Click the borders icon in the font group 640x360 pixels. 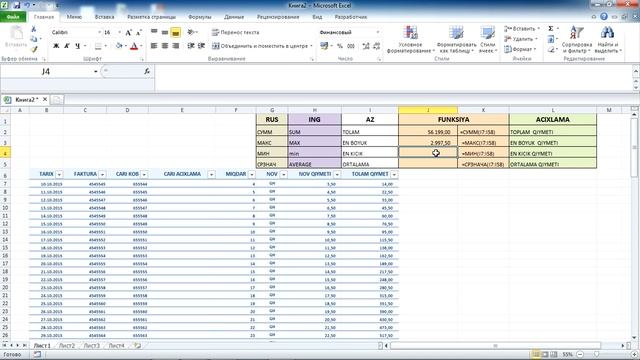point(98,46)
